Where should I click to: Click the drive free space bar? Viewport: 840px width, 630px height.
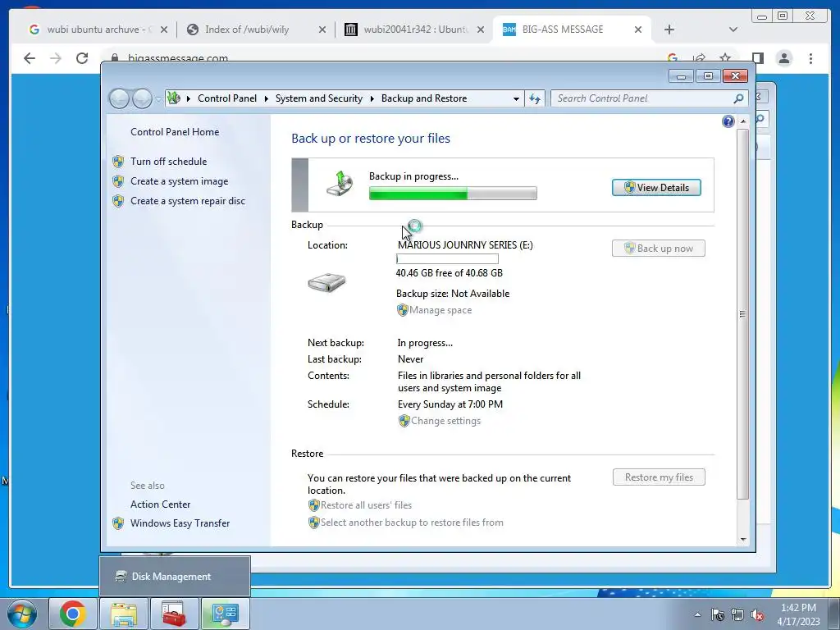pos(447,258)
